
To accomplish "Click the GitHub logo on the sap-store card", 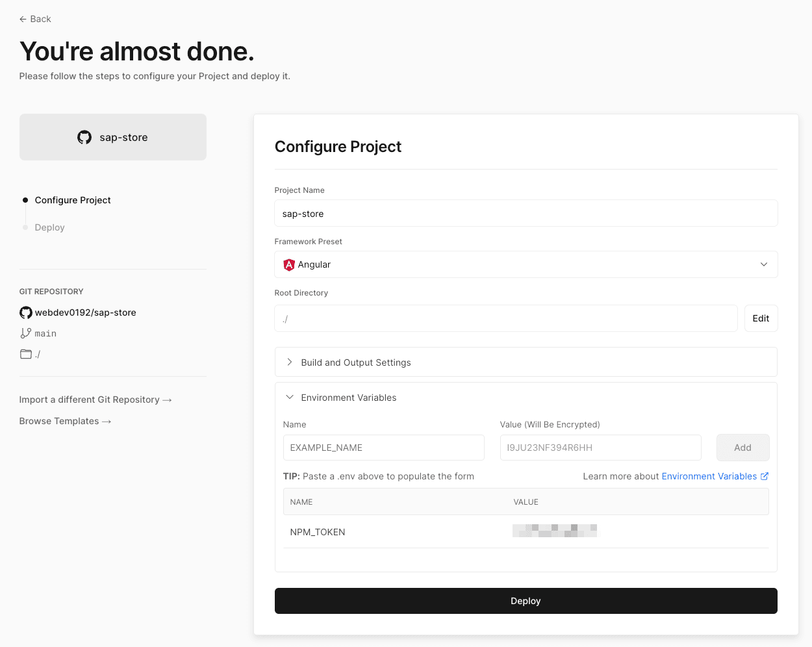I will pos(84,137).
